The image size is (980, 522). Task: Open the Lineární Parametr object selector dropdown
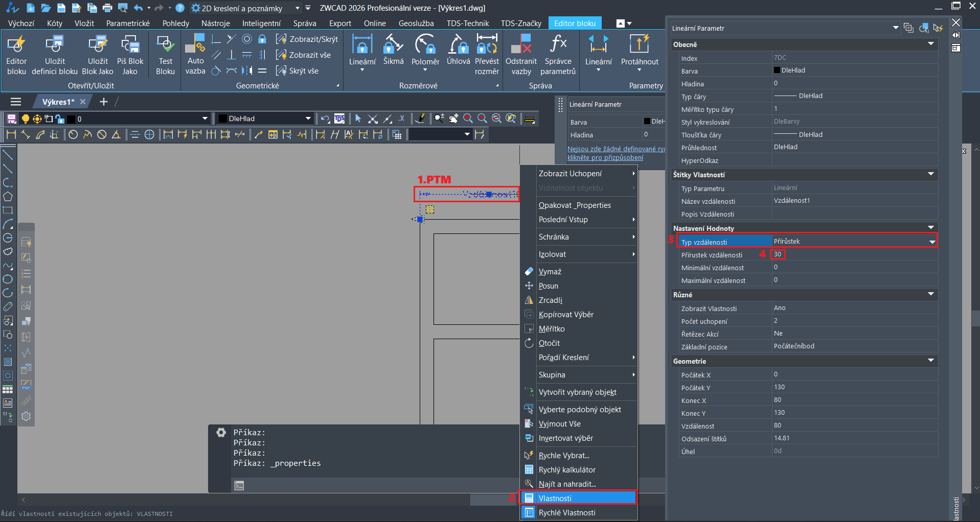(x=896, y=28)
